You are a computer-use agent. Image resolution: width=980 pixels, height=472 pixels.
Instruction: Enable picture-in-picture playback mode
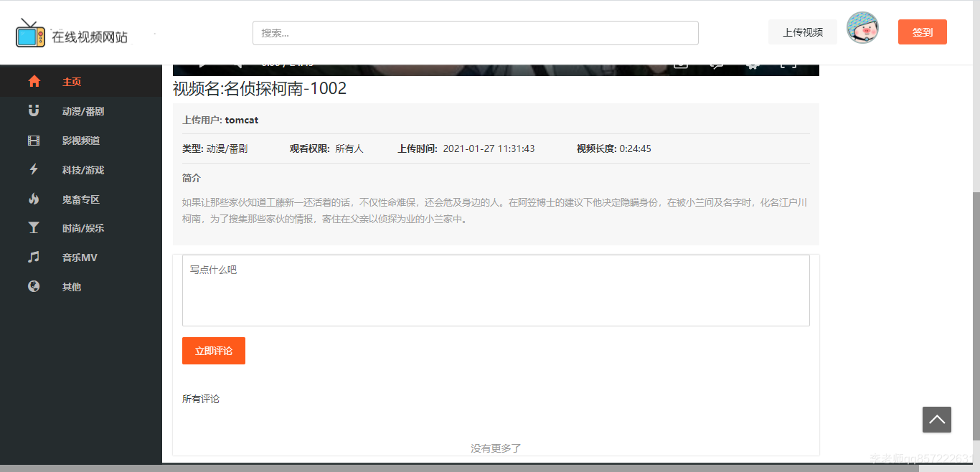[x=682, y=65]
